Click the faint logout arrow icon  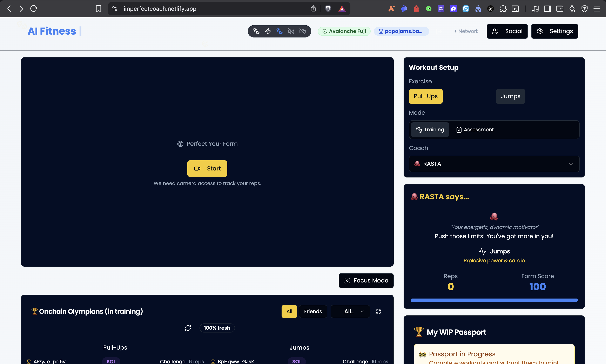pos(439,31)
